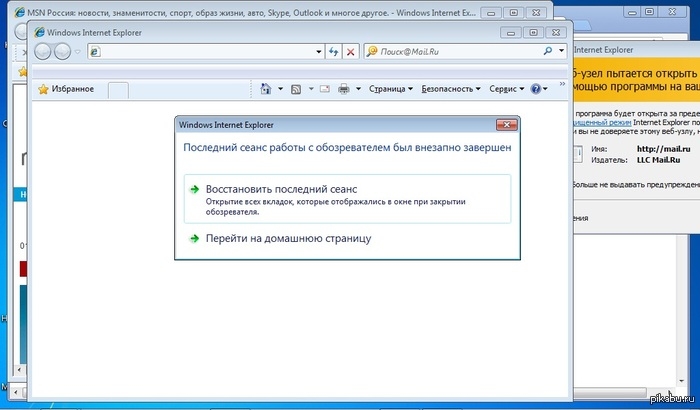The width and height of the screenshot is (700, 410).
Task: Expand the command bar overflow chevrons
Action: [x=562, y=84]
